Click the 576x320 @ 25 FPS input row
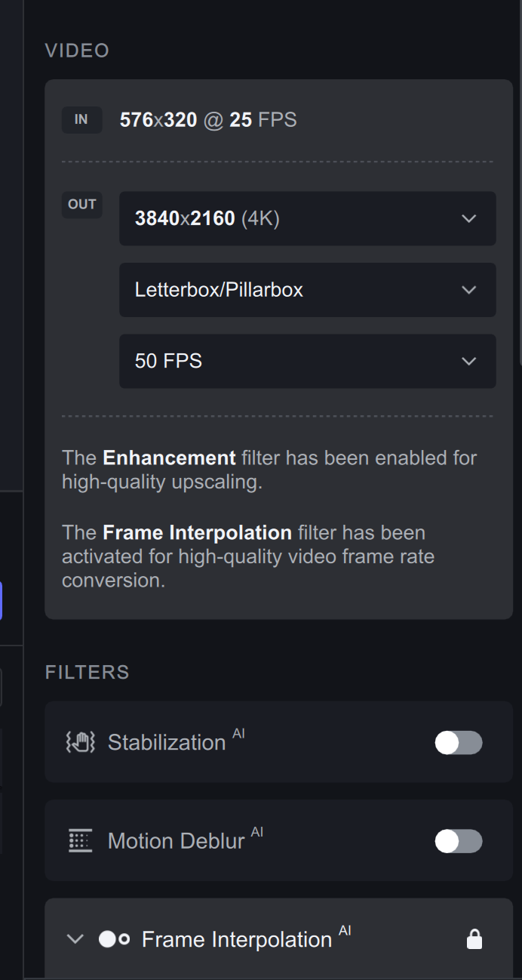The height and width of the screenshot is (980, 522). point(208,119)
